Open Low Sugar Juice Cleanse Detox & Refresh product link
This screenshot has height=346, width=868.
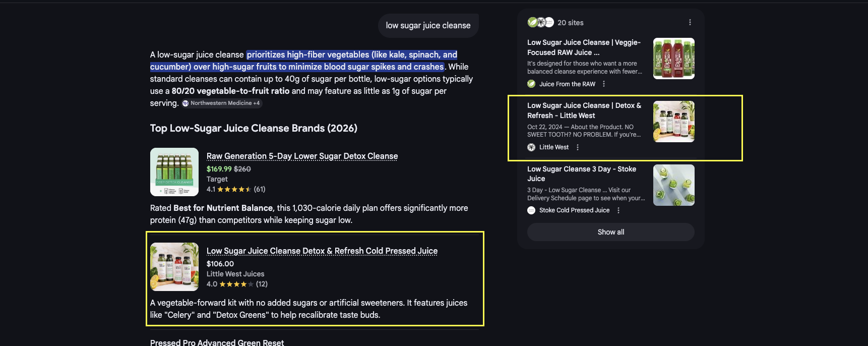coord(322,251)
